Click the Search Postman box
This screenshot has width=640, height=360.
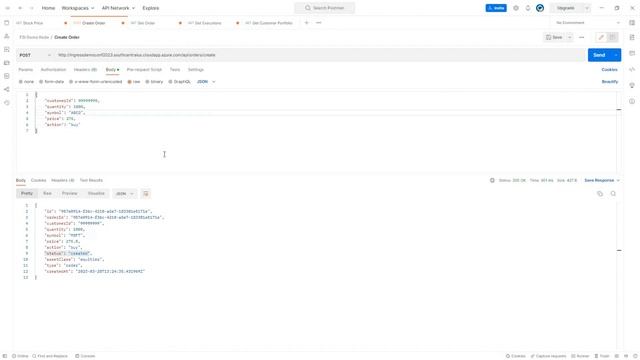coord(325,8)
